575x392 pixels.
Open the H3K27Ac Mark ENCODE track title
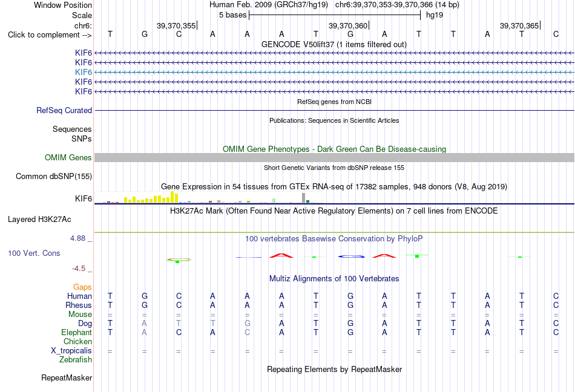[x=334, y=211]
